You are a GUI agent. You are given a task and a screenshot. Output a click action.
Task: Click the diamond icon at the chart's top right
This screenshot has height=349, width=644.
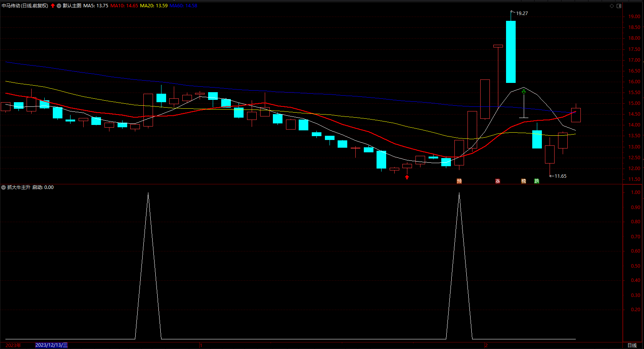coord(612,6)
